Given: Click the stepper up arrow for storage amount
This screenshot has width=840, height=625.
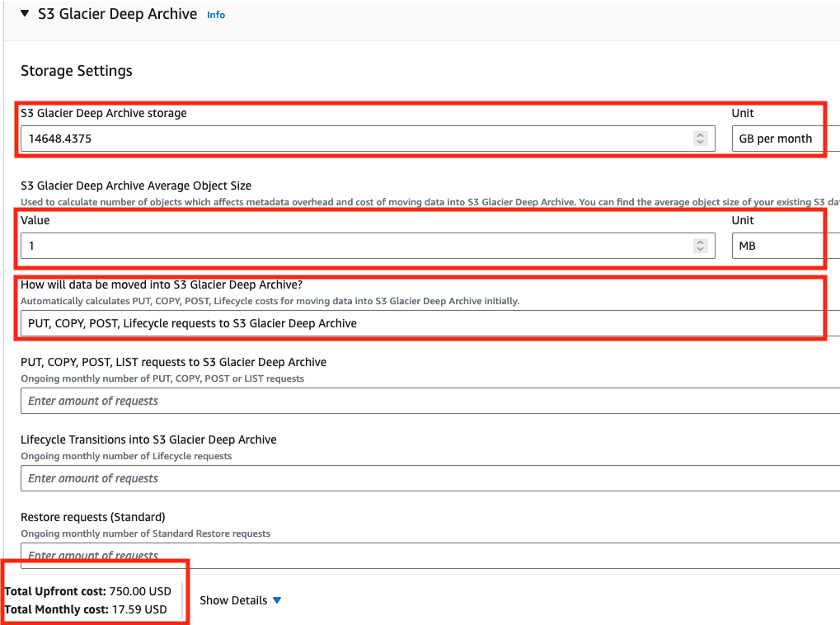Looking at the screenshot, I should 702,134.
